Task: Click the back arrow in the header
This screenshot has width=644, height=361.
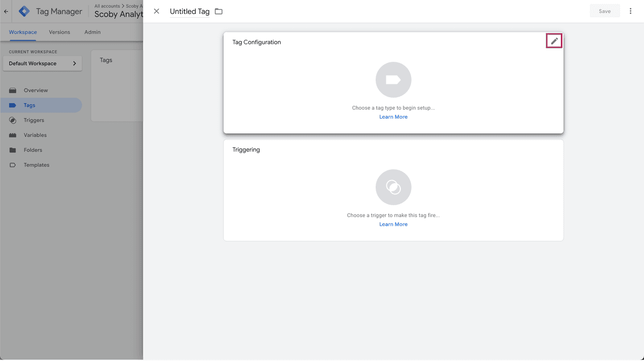Action: point(6,11)
